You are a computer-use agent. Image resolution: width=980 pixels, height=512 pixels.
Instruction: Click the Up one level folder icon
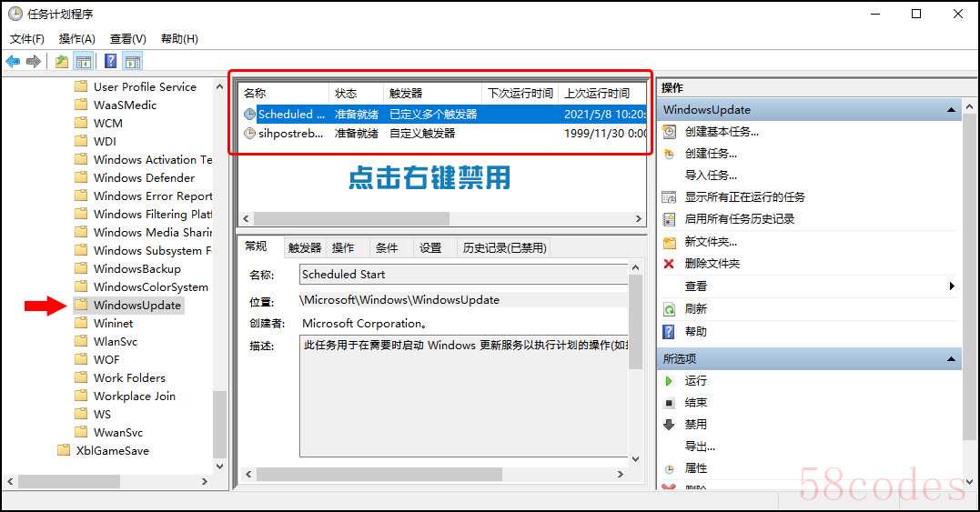point(61,62)
